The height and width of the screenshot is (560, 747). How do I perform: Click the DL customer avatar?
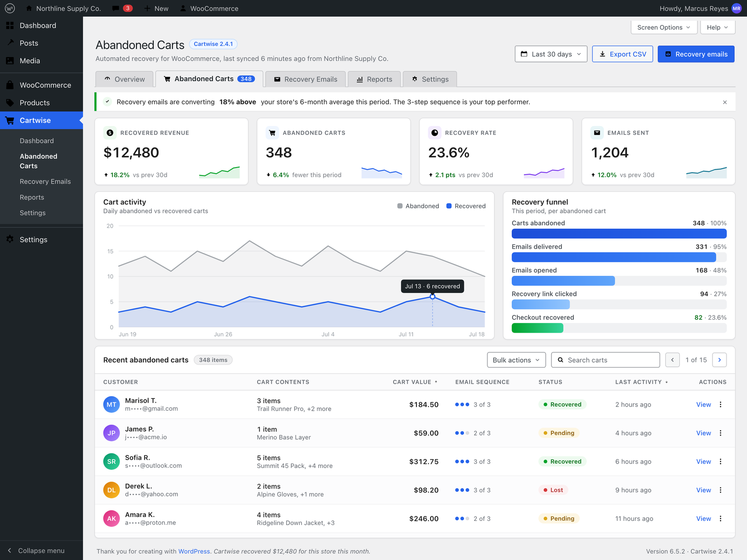coord(112,490)
